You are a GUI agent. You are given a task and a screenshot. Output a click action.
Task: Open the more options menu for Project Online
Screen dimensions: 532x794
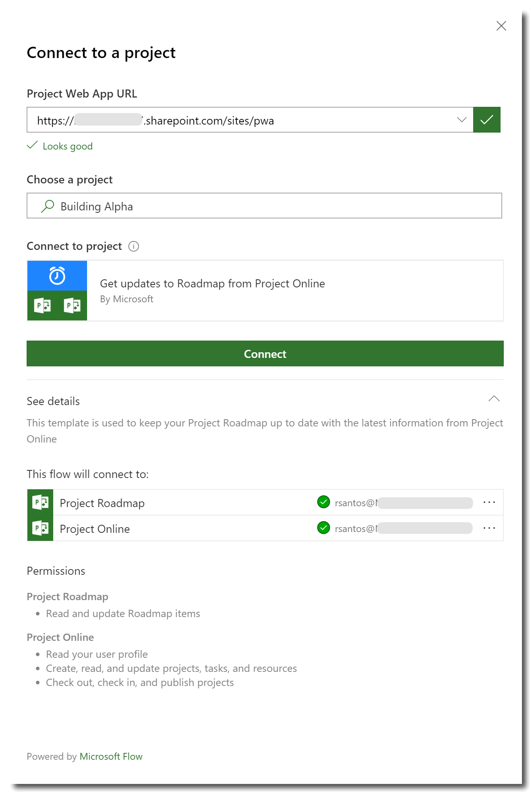(489, 528)
